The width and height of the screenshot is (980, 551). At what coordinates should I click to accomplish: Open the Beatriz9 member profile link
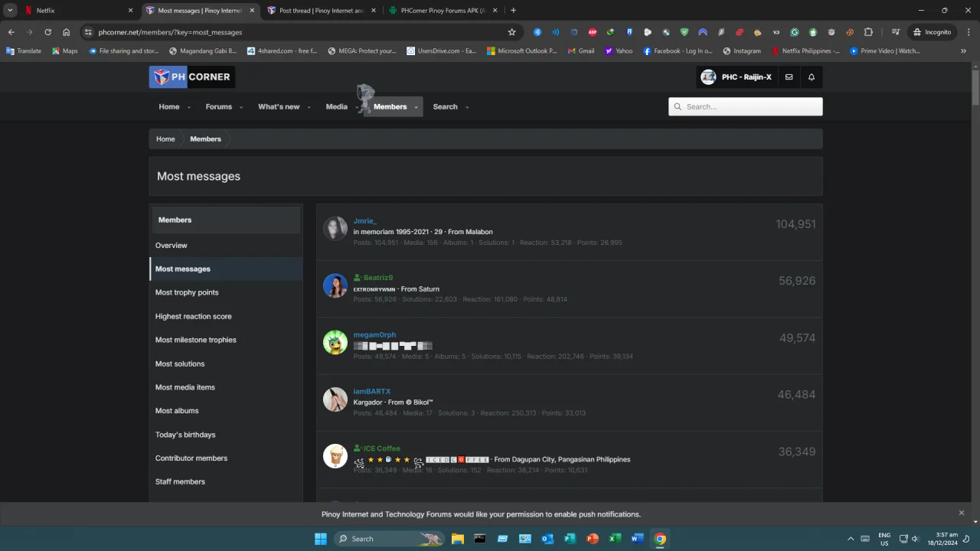[x=378, y=278]
